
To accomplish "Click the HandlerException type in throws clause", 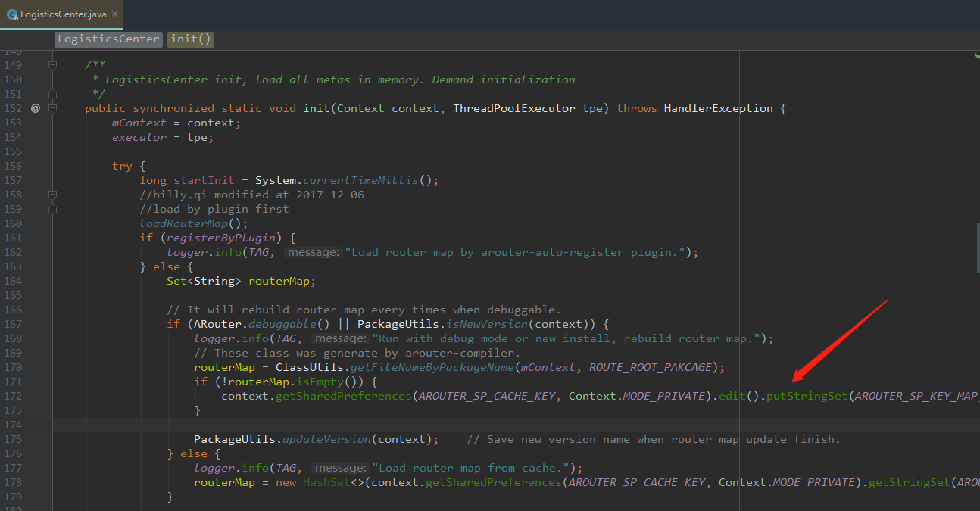I will tap(719, 108).
